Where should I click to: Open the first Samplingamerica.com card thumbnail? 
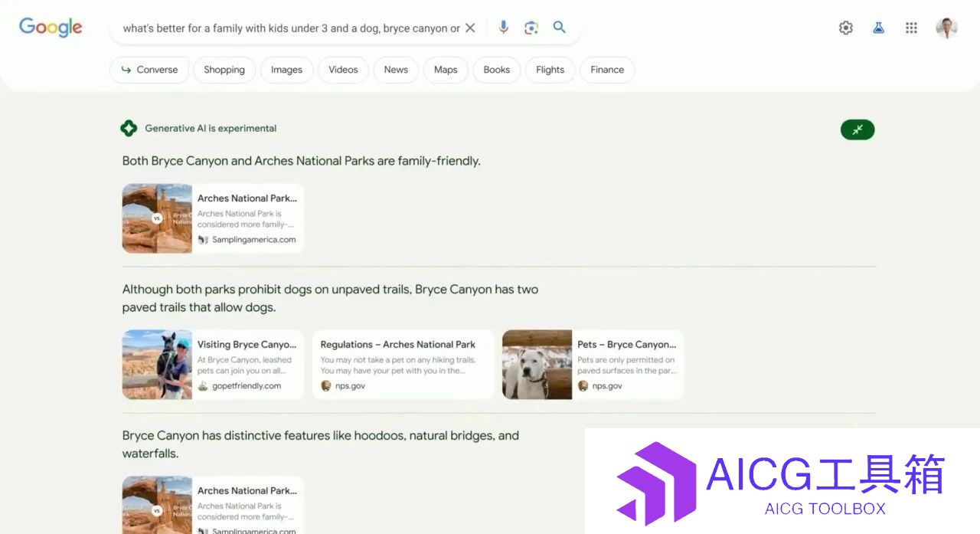pos(157,218)
